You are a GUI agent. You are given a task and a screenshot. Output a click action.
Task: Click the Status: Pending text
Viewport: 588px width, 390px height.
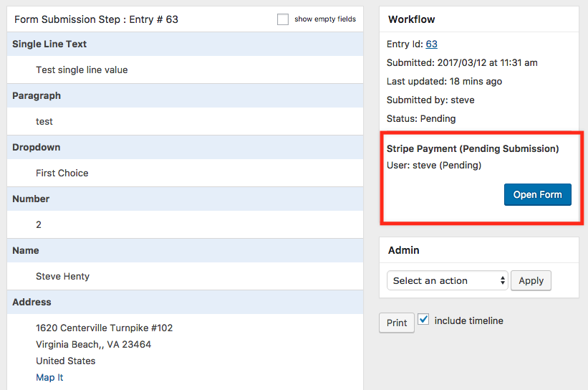(x=421, y=118)
